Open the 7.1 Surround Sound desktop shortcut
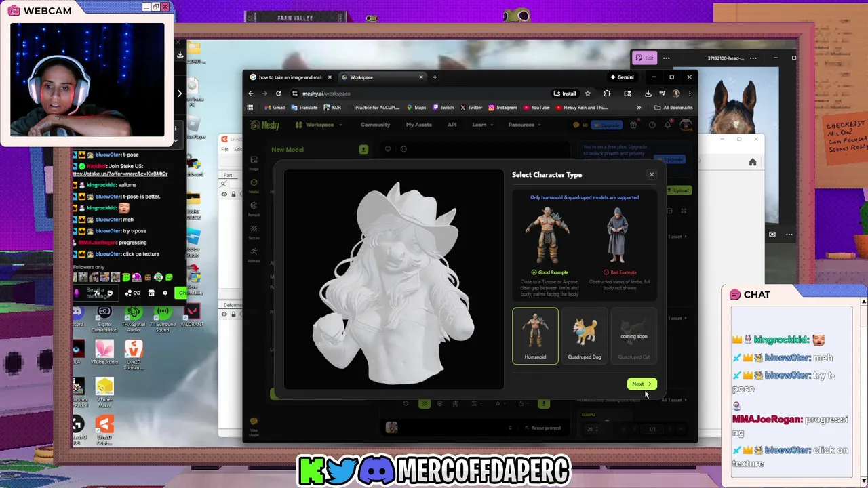This screenshot has width=868, height=488. (x=162, y=319)
